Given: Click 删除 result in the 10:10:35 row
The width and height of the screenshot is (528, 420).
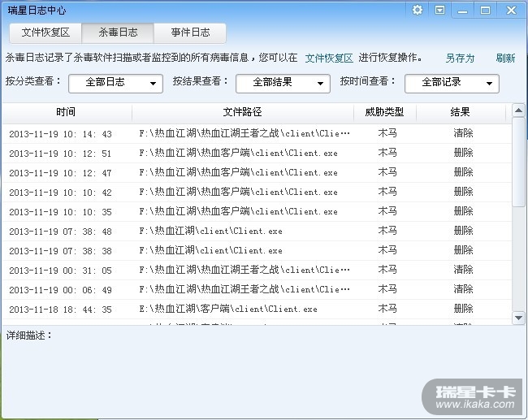Looking at the screenshot, I should (x=463, y=211).
